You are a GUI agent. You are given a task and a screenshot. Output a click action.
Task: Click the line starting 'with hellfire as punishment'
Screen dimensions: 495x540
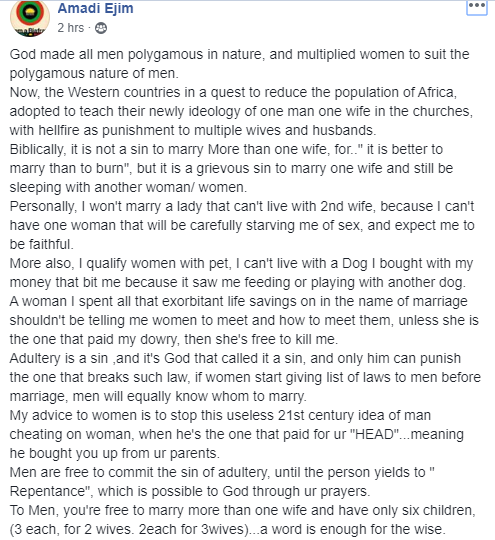(193, 131)
